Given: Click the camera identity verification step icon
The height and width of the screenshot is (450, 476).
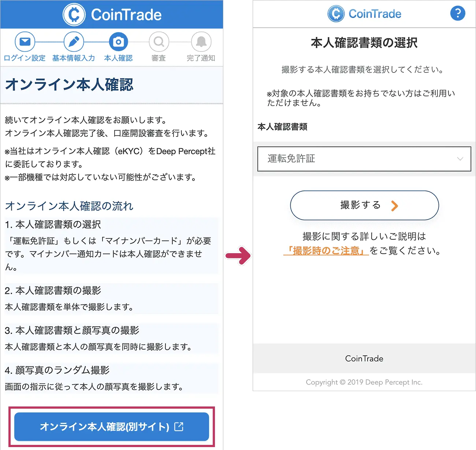Looking at the screenshot, I should 118,42.
